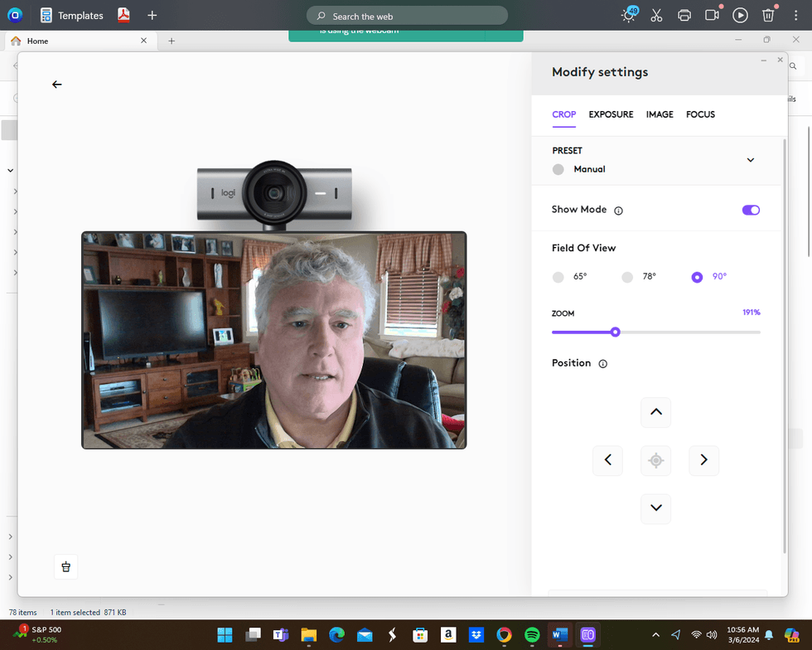Click the trash icon below the webcam preview
The width and height of the screenshot is (812, 650).
pos(66,566)
